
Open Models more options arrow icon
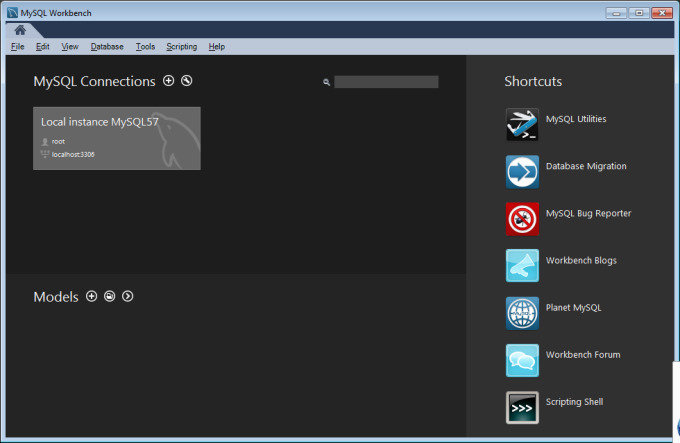[x=128, y=296]
